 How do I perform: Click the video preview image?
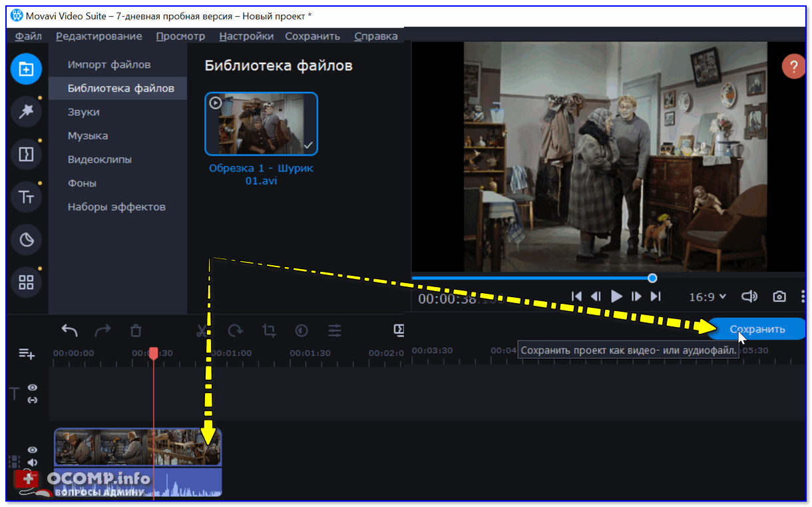pos(616,157)
